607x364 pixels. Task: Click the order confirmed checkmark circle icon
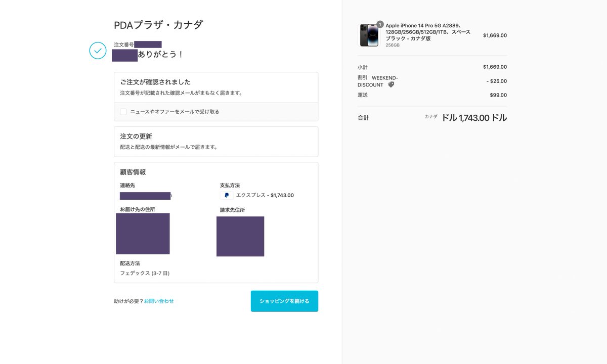(98, 51)
